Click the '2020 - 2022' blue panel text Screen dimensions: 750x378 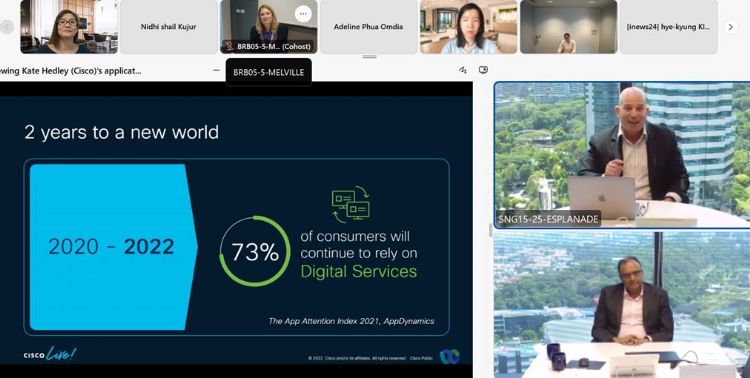(111, 247)
